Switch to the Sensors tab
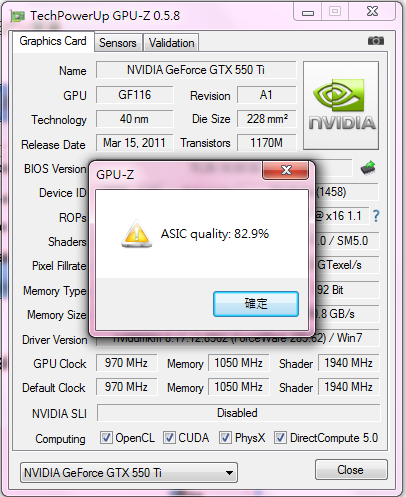This screenshot has width=406, height=497. [118, 43]
